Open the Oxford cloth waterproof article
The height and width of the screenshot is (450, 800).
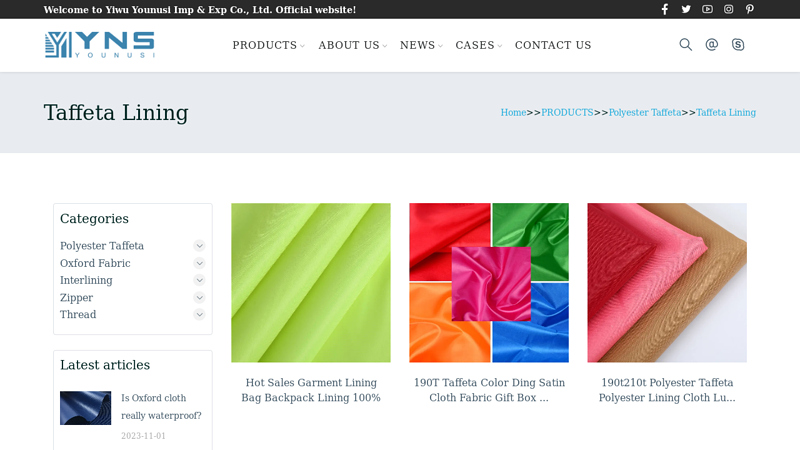pos(161,406)
